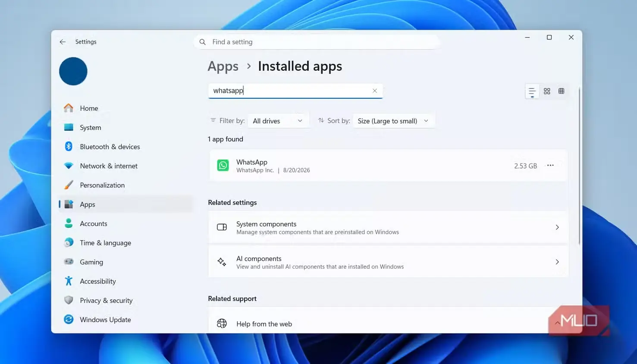Click the AI components sparkle icon

coord(222,262)
